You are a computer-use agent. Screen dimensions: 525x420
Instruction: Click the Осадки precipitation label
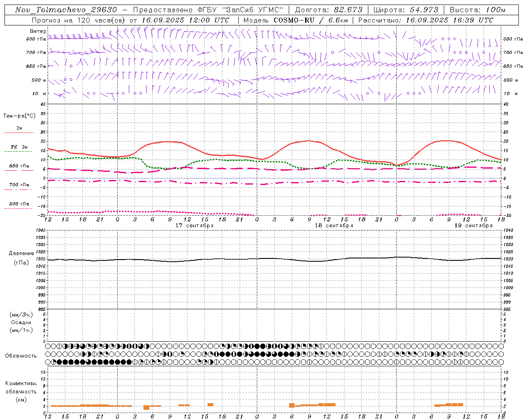[x=21, y=322]
